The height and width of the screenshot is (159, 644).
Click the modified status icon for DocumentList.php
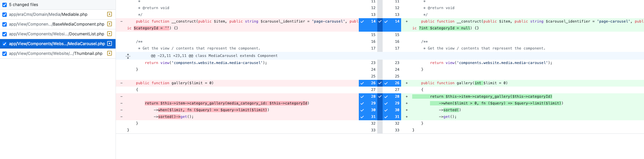[109, 34]
